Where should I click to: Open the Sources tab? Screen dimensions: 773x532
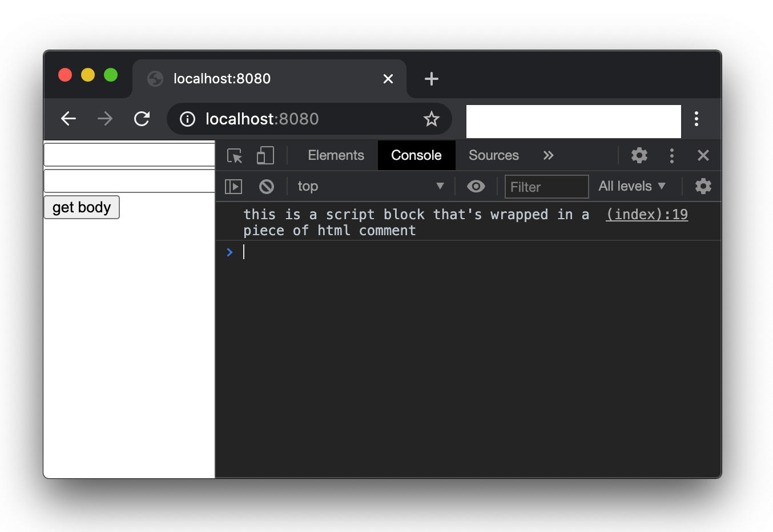coord(494,155)
